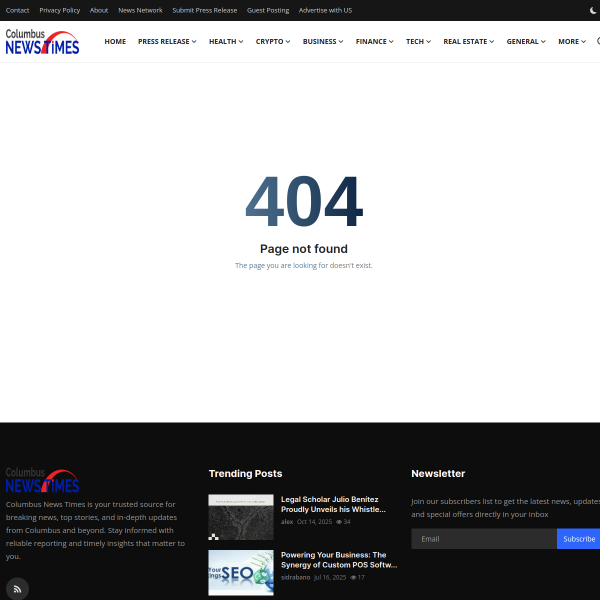Click the newsletter Email input field
The image size is (600, 600).
484,539
